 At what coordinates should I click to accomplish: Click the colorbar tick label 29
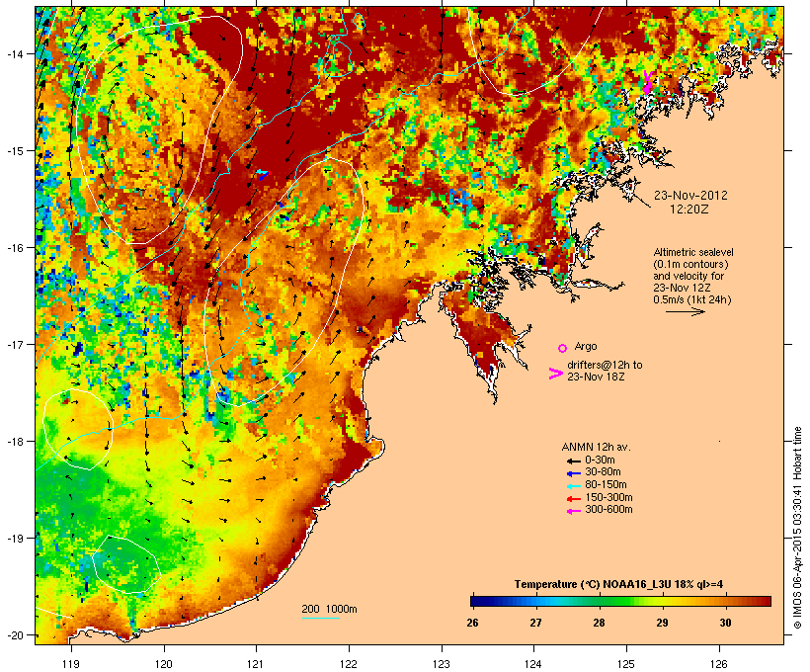click(x=662, y=623)
